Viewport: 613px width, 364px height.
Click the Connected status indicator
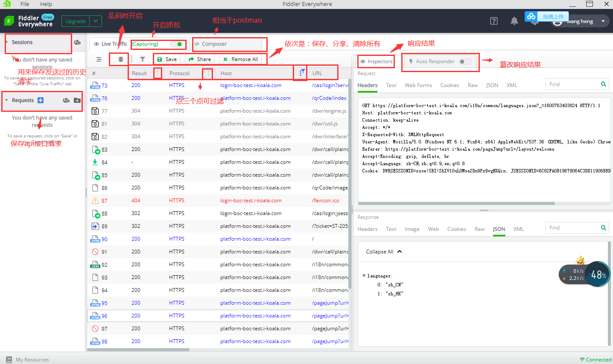pyautogui.click(x=595, y=359)
